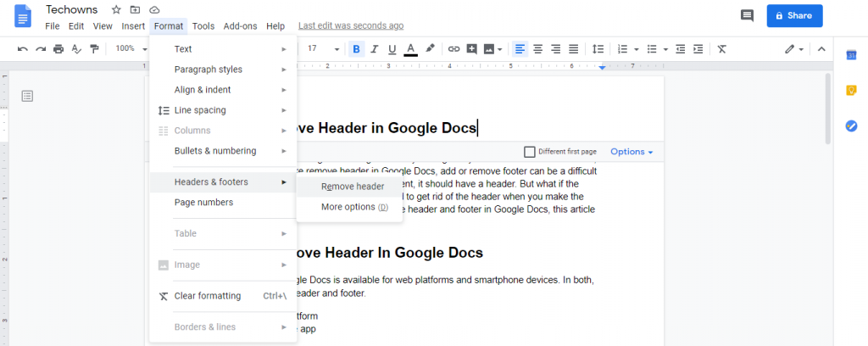Select Page numbers menu item

tap(223, 203)
